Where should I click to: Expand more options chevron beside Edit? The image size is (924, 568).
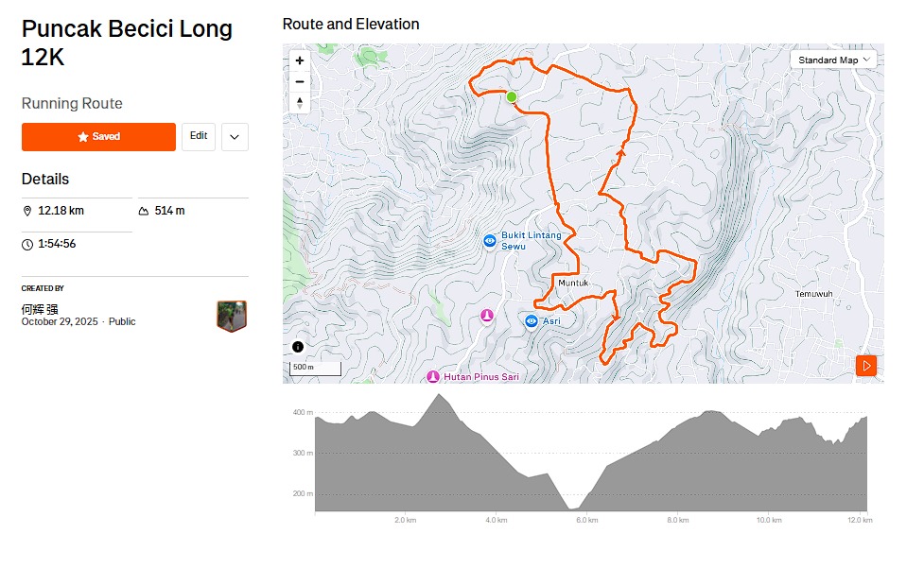click(235, 137)
